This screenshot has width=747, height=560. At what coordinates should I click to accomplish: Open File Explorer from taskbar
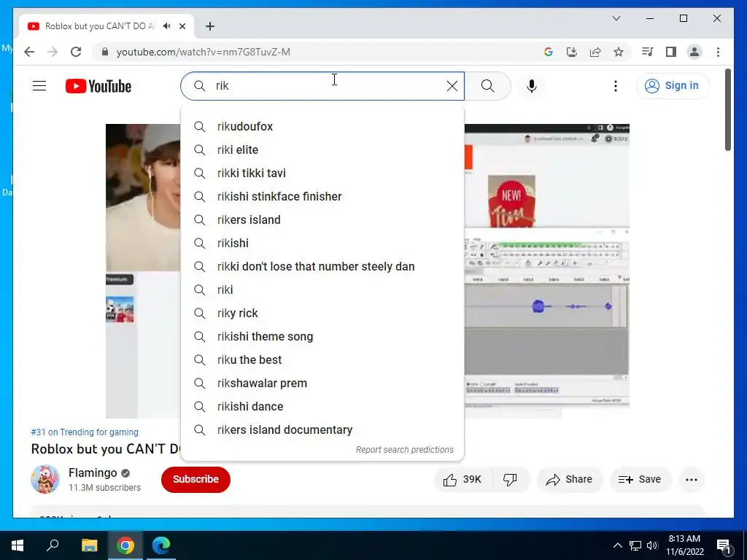coord(90,545)
